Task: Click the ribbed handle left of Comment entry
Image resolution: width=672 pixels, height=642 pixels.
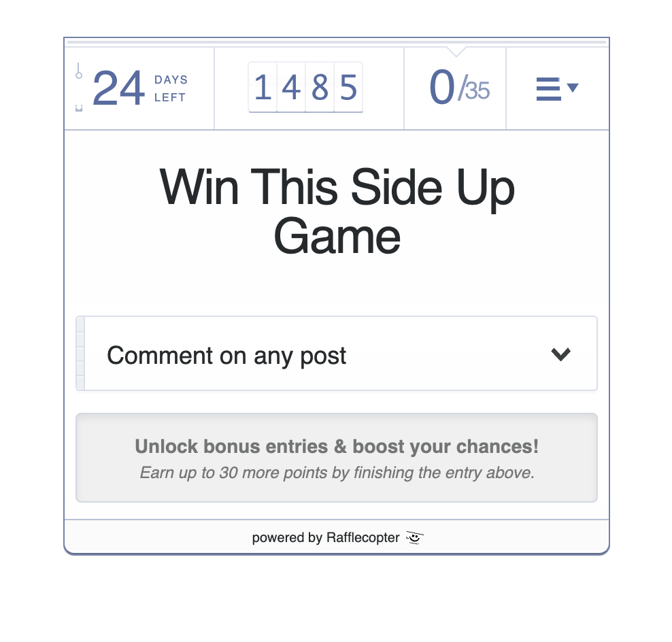Action: click(x=80, y=354)
